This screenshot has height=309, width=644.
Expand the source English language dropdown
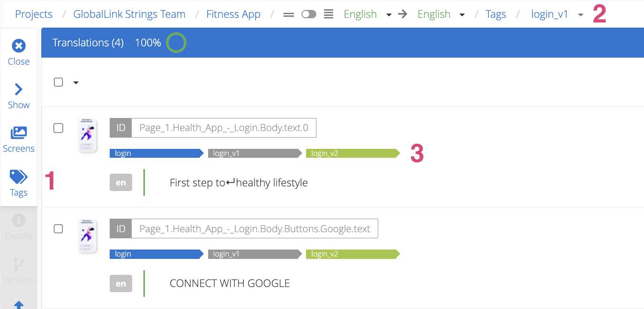tap(389, 15)
